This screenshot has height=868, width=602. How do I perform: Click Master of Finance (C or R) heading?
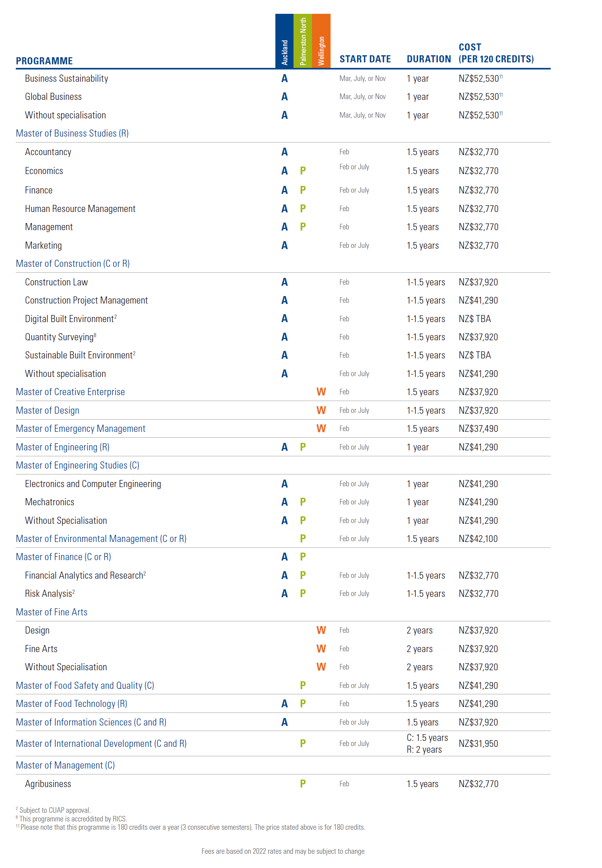[64, 557]
